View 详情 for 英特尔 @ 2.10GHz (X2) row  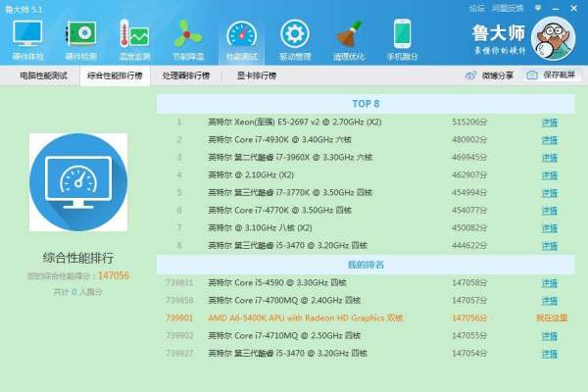(x=550, y=175)
